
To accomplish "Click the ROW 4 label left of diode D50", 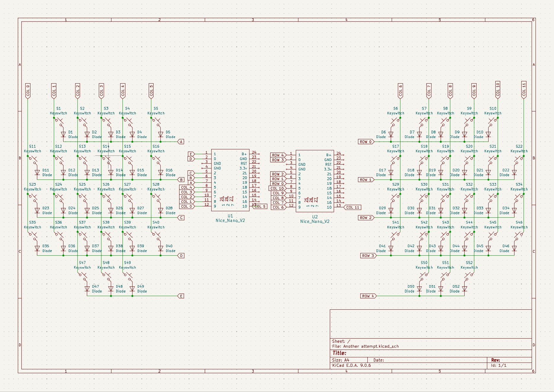I will click(x=369, y=296).
